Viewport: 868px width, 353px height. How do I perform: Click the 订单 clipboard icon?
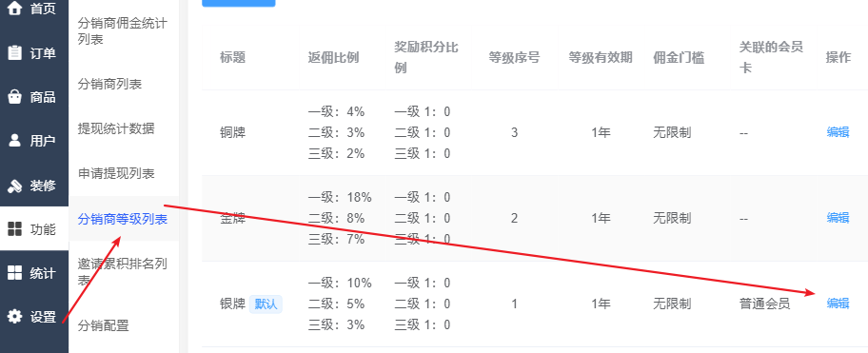click(14, 52)
